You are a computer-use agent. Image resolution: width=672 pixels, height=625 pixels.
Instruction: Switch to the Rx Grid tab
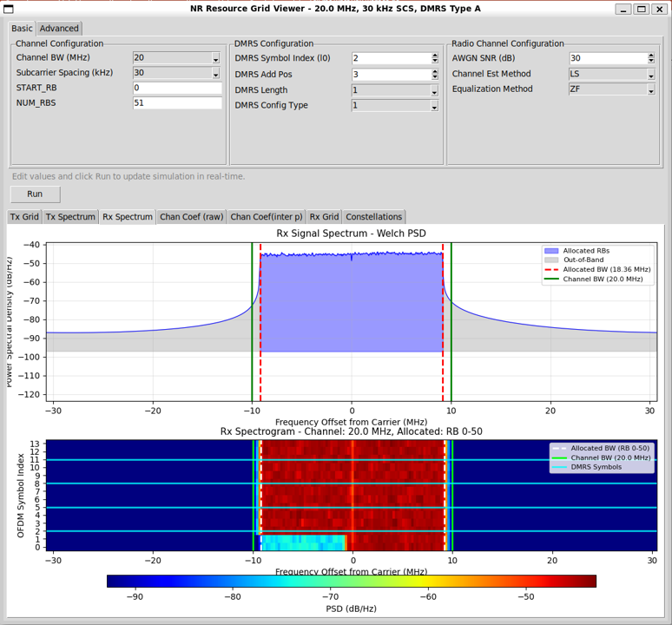[x=324, y=217]
